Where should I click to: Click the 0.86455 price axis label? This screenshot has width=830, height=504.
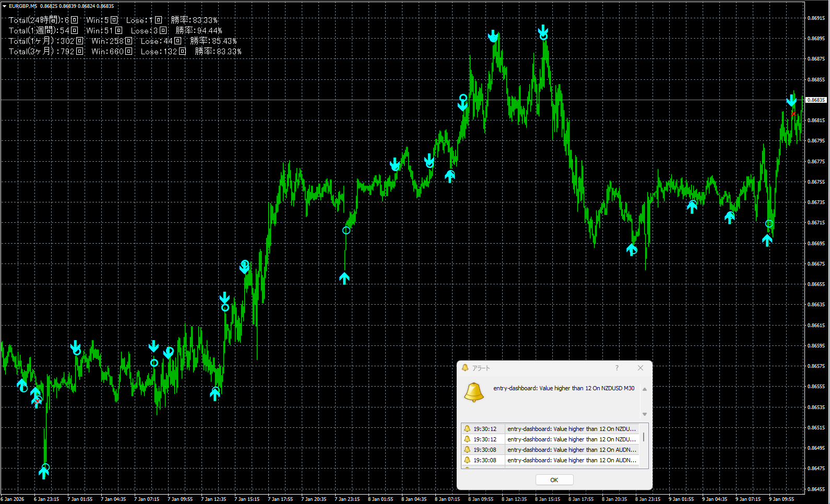pyautogui.click(x=817, y=489)
